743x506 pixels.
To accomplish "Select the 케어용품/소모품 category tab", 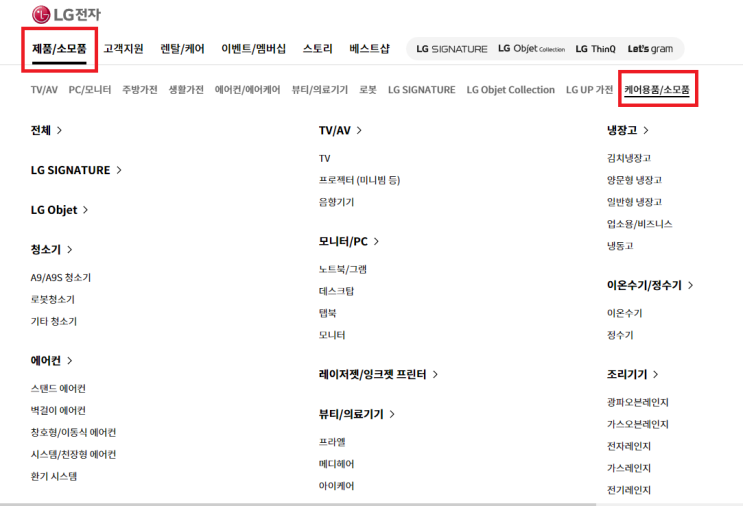I will [657, 90].
